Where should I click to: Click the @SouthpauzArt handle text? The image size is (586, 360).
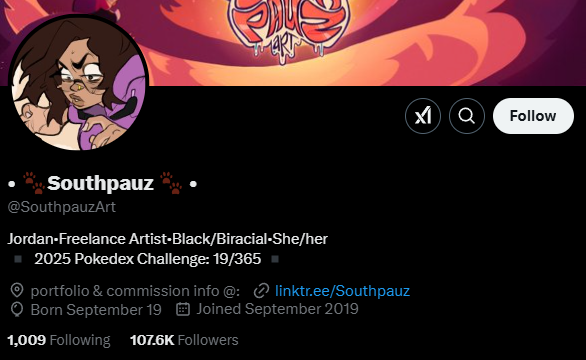point(62,207)
